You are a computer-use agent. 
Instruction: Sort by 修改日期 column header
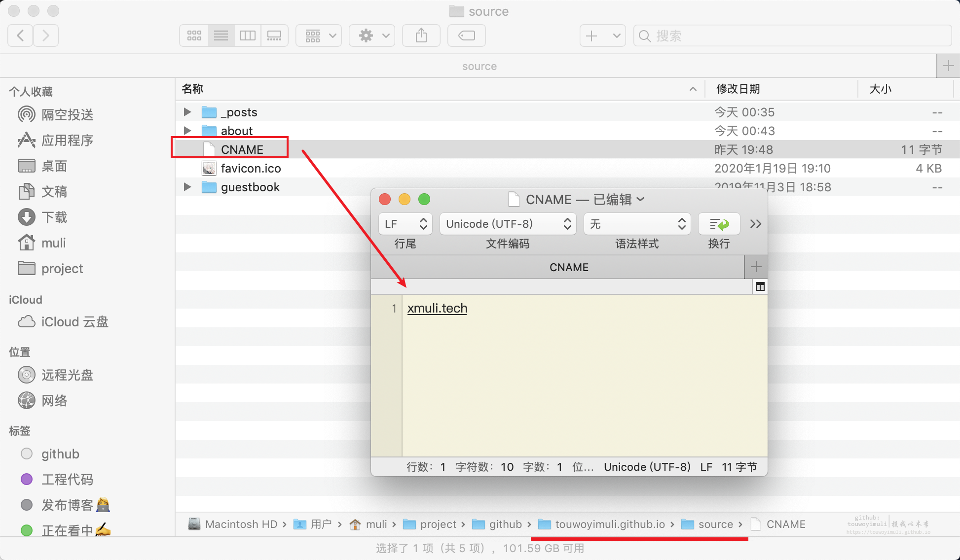tap(738, 89)
